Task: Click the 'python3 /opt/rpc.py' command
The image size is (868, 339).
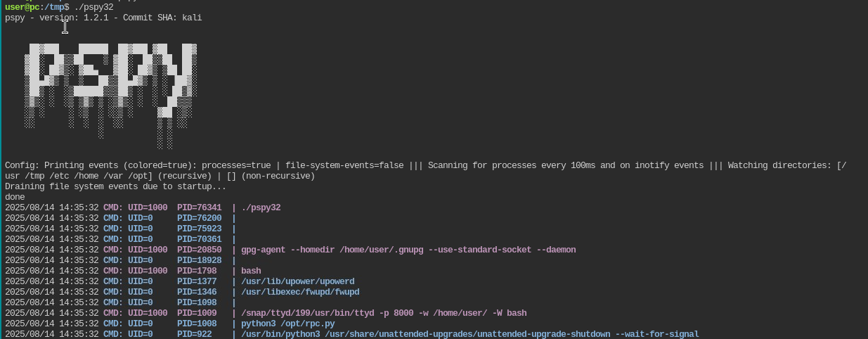Action: click(288, 324)
